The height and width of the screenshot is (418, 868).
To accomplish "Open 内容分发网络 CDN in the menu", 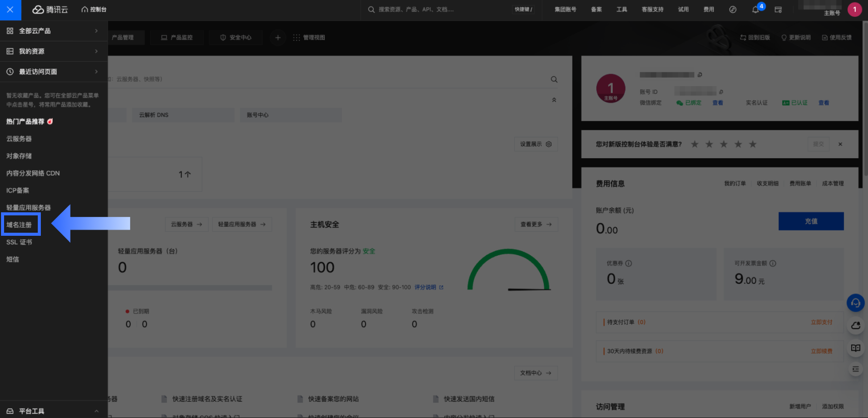I will [33, 174].
